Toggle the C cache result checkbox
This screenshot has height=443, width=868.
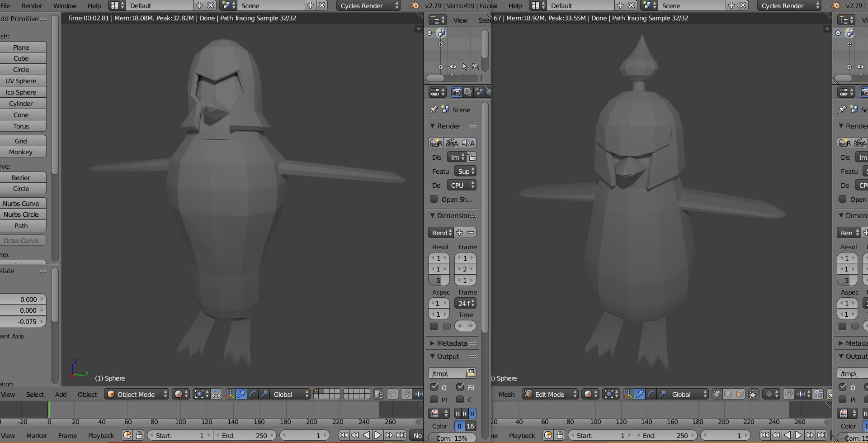460,400
